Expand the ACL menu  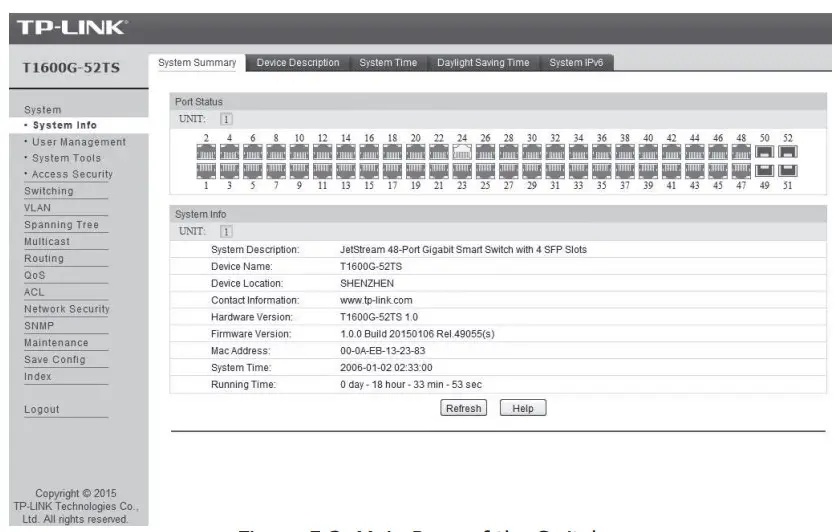pyautogui.click(x=34, y=292)
